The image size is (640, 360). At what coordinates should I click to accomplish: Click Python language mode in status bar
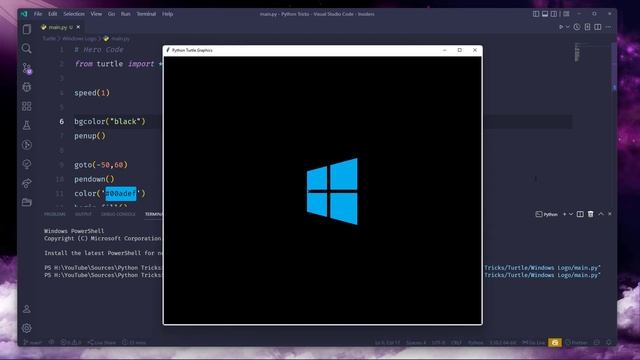pyautogui.click(x=476, y=342)
